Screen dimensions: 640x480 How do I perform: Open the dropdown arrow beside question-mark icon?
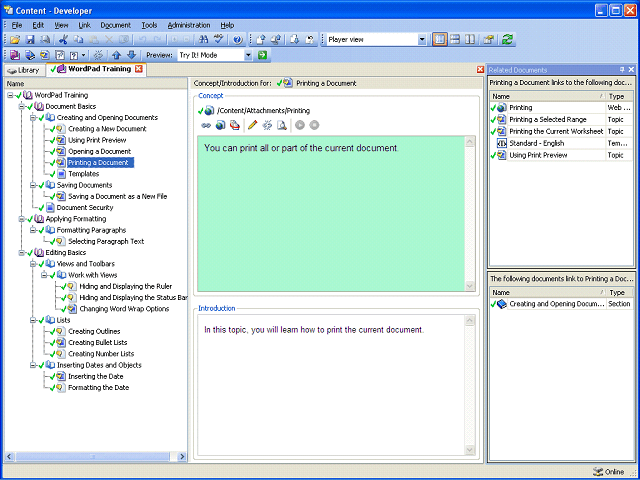[83, 55]
